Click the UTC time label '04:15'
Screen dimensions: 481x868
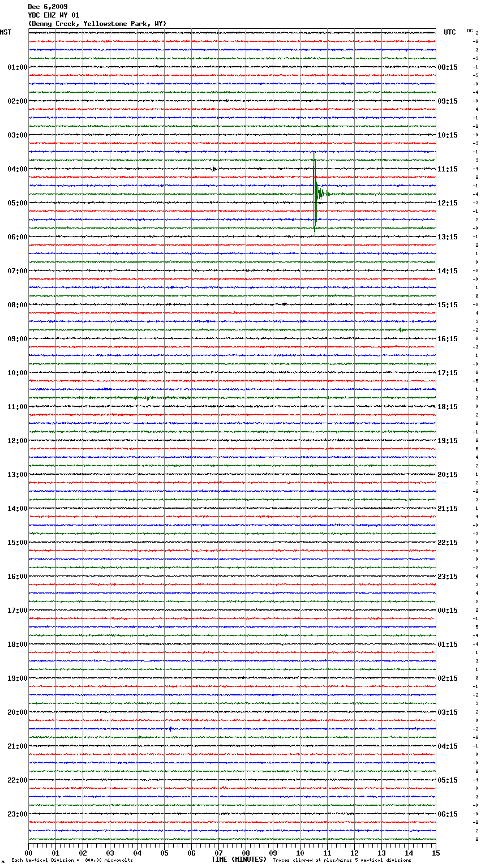[448, 746]
